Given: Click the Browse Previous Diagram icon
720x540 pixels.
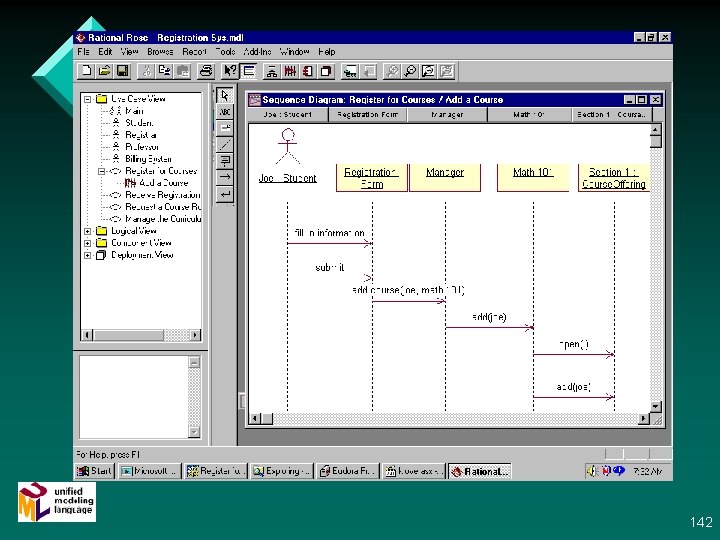Looking at the screenshot, I should click(369, 71).
